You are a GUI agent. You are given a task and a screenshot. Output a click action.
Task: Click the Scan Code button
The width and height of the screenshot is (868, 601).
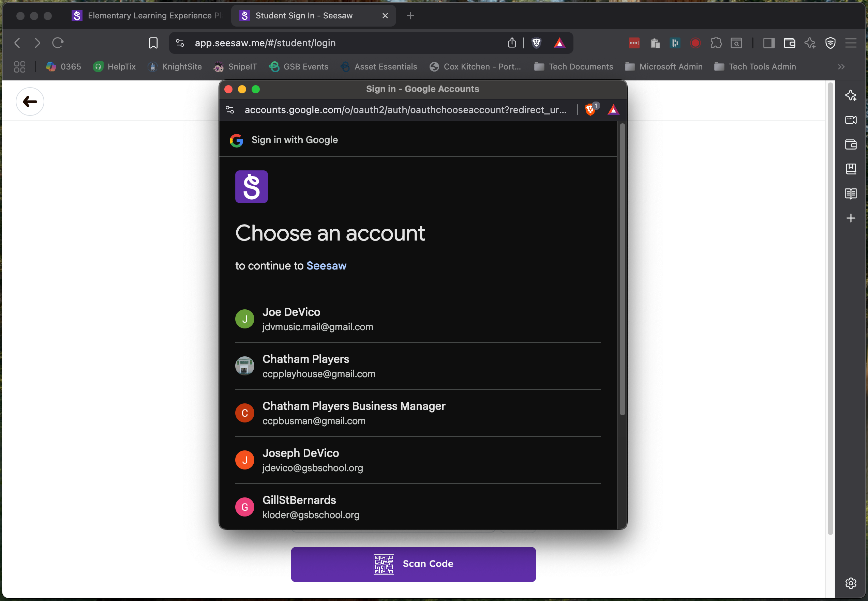[413, 564]
